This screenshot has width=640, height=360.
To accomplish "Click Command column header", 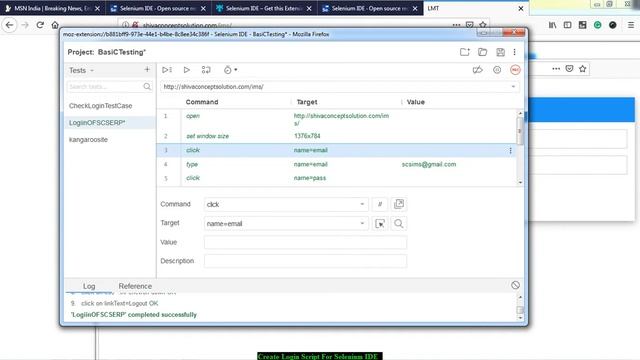I will [202, 102].
